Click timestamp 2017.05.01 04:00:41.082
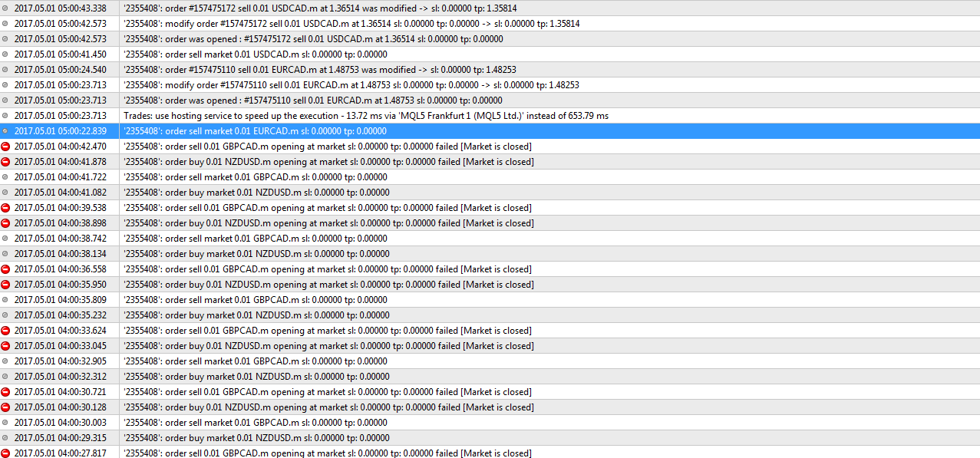 pyautogui.click(x=61, y=193)
